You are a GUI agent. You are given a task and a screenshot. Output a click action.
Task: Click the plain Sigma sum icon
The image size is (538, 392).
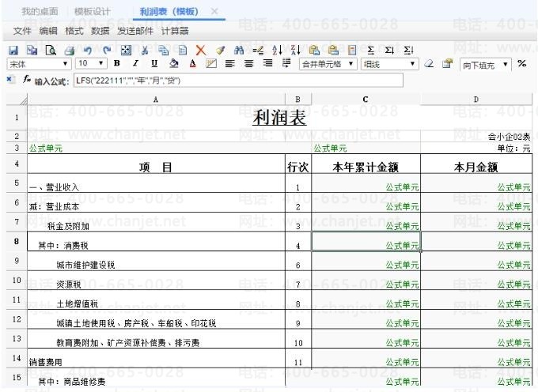pyautogui.click(x=370, y=51)
